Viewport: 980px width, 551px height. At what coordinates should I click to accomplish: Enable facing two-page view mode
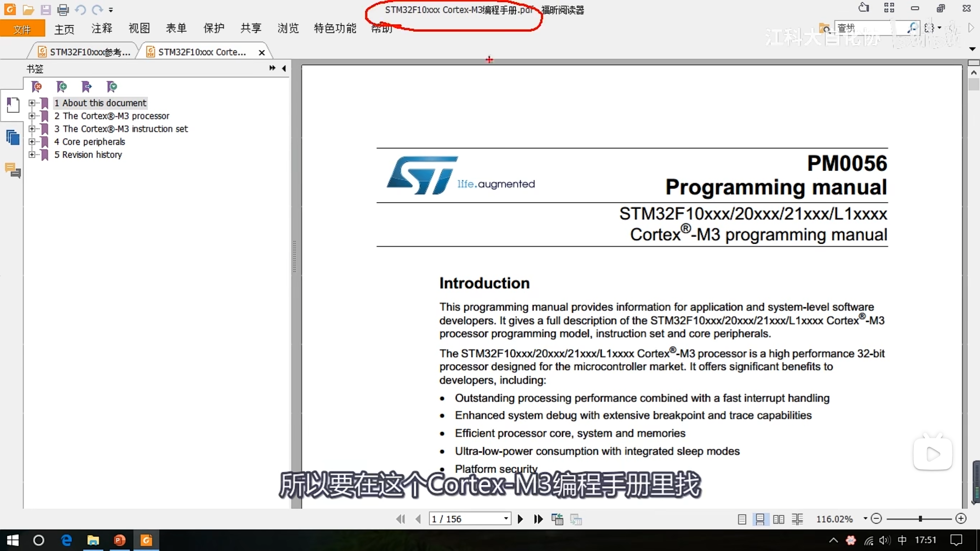pos(778,519)
